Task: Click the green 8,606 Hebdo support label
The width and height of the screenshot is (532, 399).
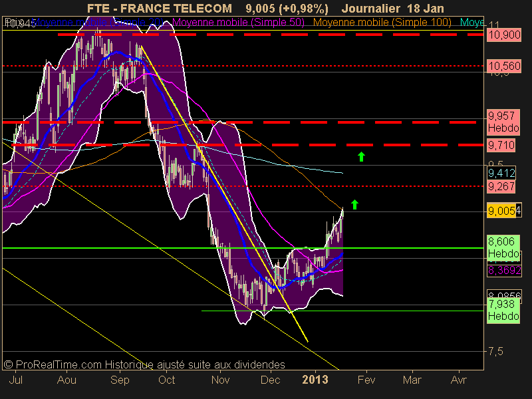Action: [x=503, y=247]
